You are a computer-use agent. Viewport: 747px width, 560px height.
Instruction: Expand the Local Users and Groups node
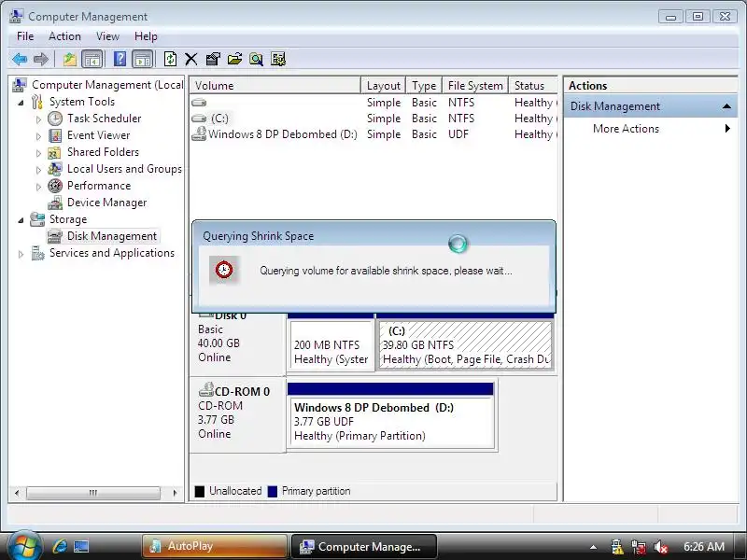click(38, 170)
